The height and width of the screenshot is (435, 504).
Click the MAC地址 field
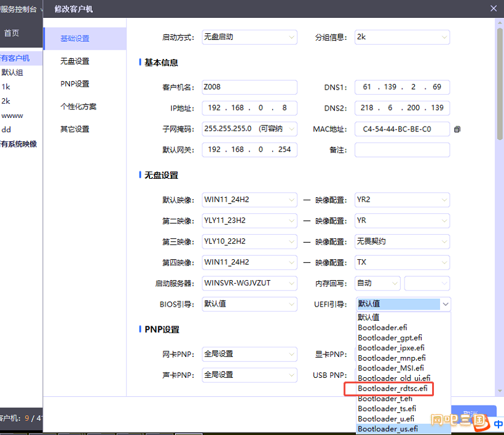tap(402, 129)
